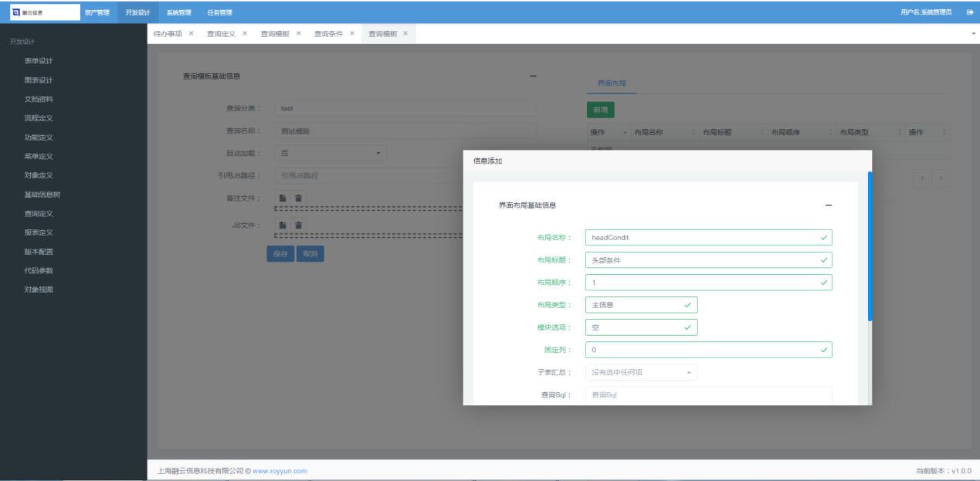Close the 待办事项 tab
Viewport: 980px width, 481px height.
point(191,33)
